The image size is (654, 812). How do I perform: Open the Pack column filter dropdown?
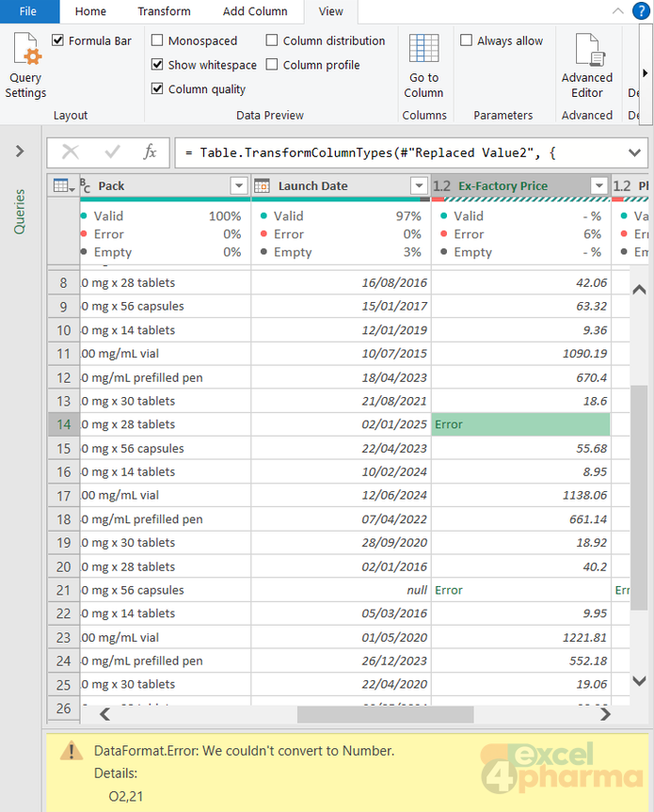tap(239, 185)
